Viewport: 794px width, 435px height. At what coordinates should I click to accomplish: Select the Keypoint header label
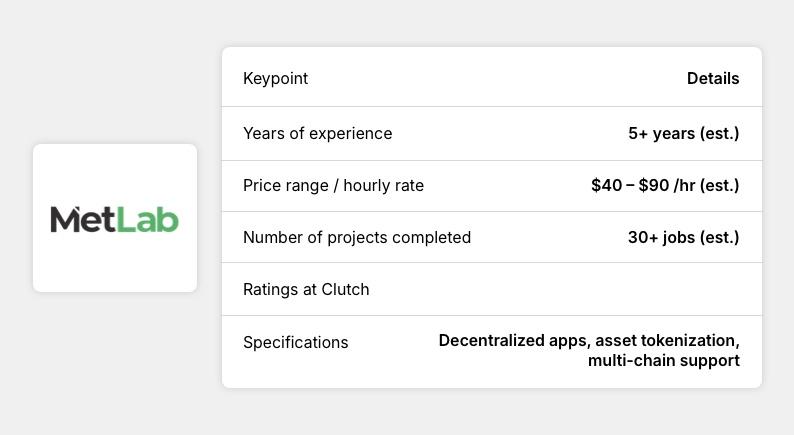pos(275,78)
